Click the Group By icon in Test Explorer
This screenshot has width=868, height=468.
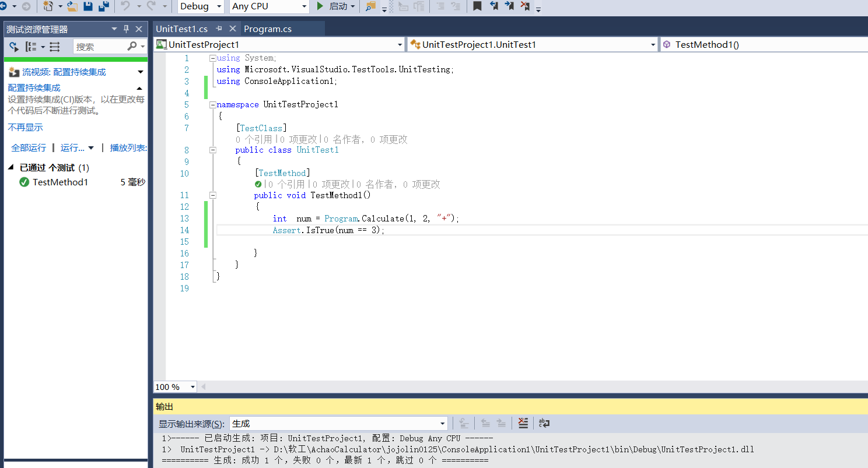coord(31,47)
